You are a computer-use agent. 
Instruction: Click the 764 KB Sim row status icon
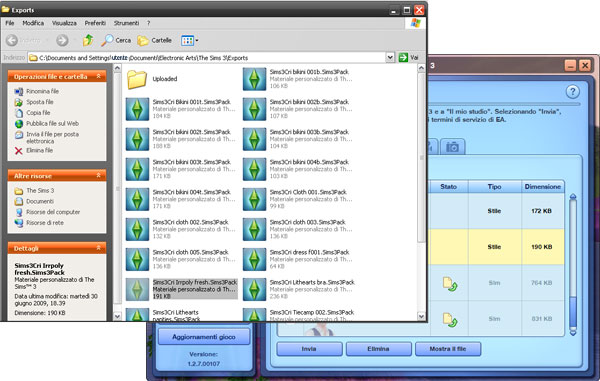tap(450, 284)
